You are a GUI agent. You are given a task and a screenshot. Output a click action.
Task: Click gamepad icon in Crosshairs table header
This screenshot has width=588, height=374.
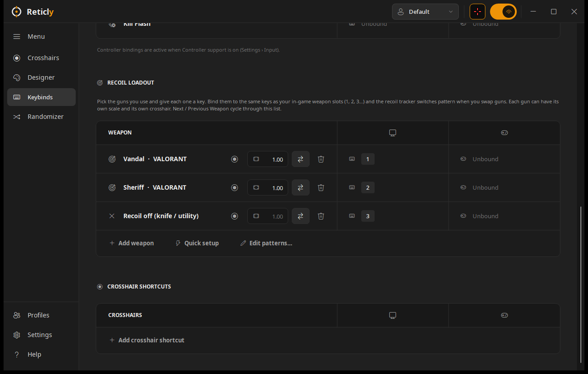(504, 315)
